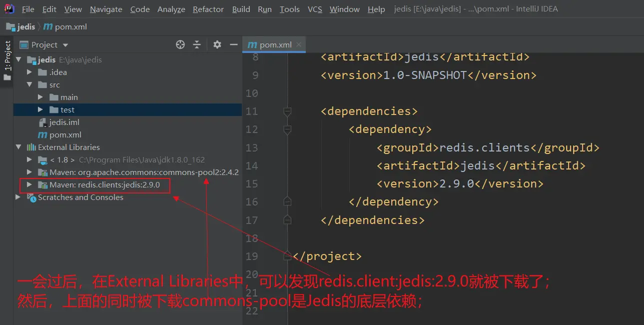Collapse the External Libraries node

[18, 147]
